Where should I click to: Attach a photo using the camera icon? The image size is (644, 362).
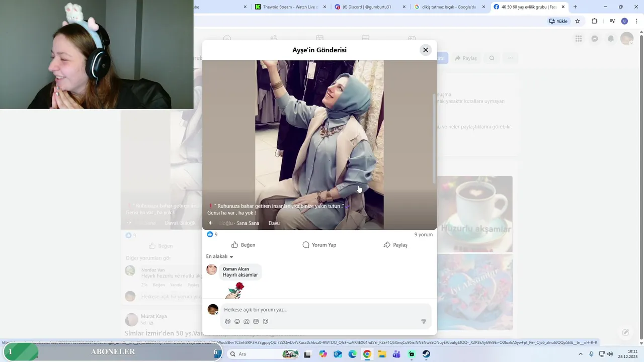point(247,321)
